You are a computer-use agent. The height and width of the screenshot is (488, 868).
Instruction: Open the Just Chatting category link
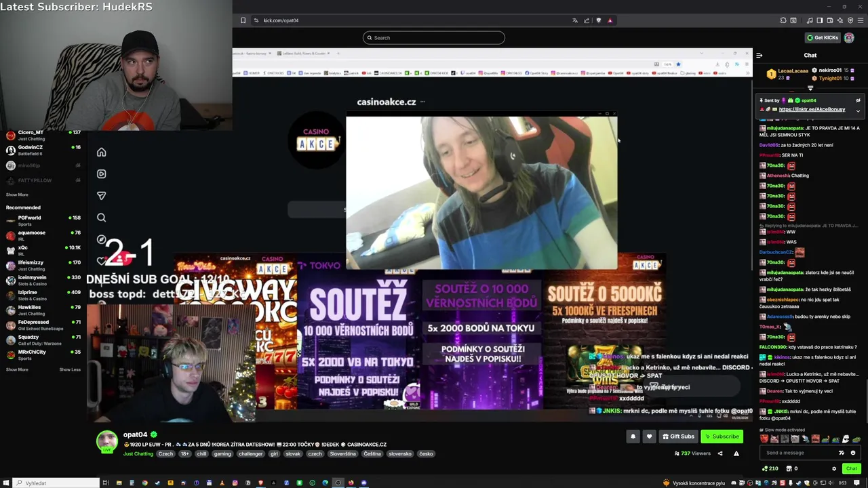tap(138, 453)
